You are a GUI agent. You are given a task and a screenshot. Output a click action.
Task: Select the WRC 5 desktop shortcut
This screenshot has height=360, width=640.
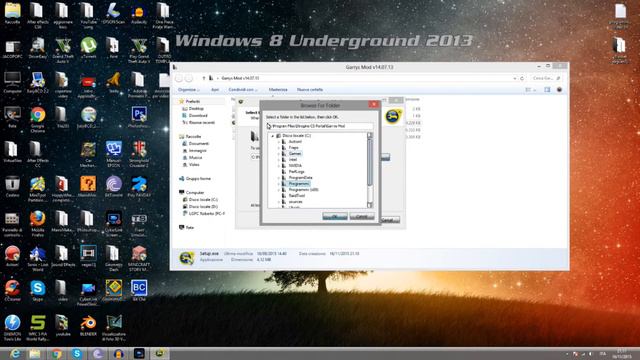click(38, 328)
